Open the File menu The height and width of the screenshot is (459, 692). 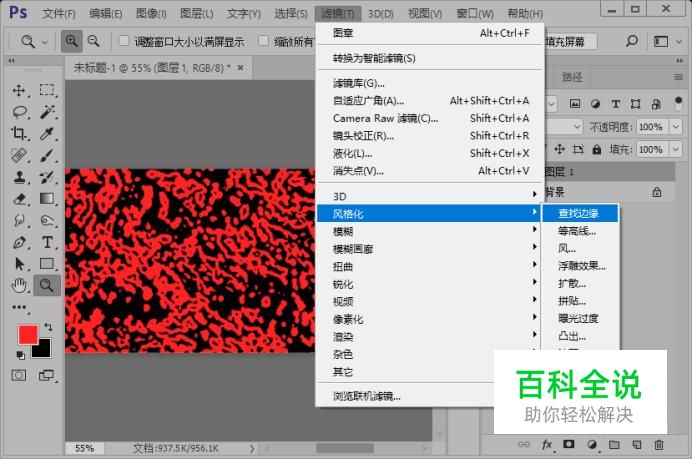59,14
